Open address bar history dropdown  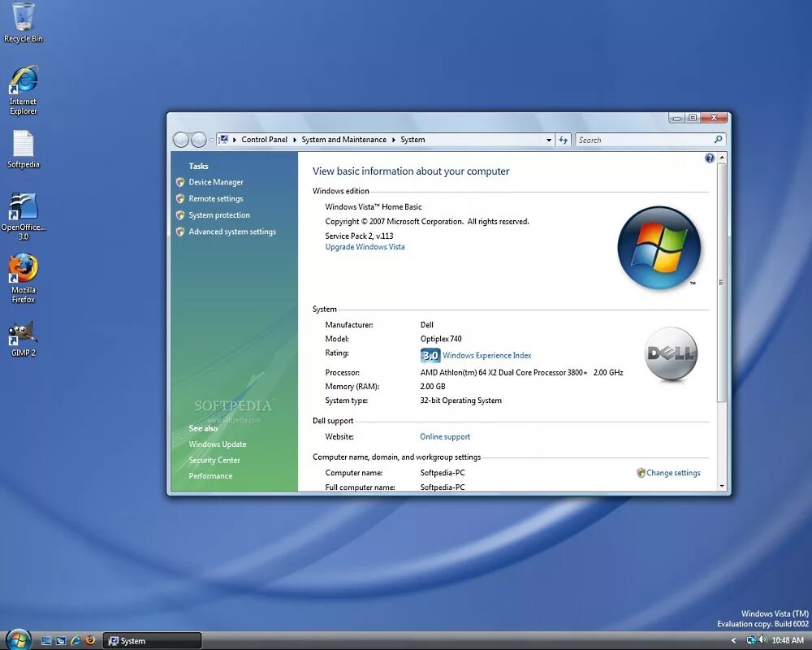tap(549, 140)
